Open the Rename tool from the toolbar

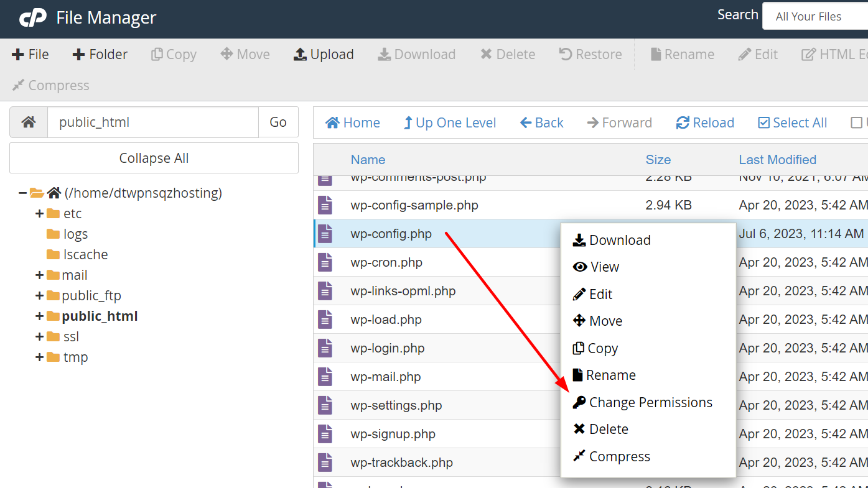point(682,54)
